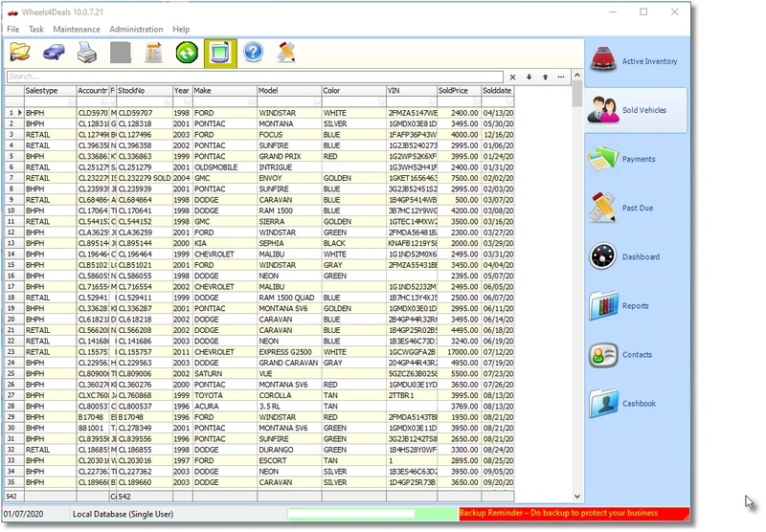Open the Reports section
Viewport: 766px width, 532px height.
[637, 306]
